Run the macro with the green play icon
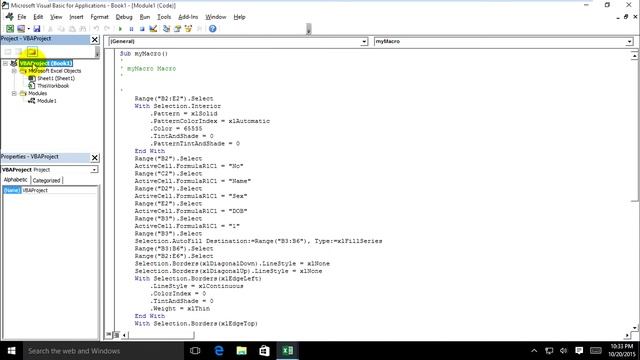Image resolution: width=640 pixels, height=360 pixels. point(120,29)
